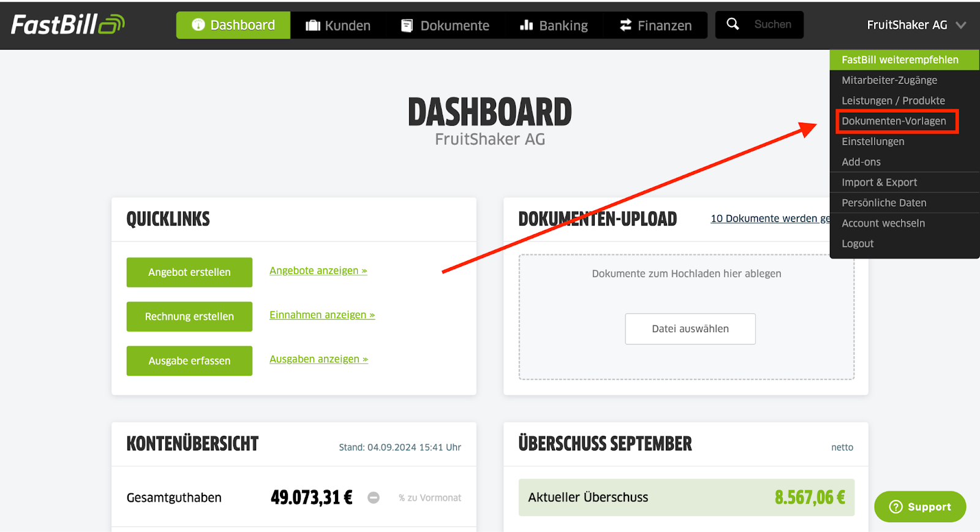This screenshot has width=980, height=532.
Task: Click the FastBill logo
Action: coord(68,25)
